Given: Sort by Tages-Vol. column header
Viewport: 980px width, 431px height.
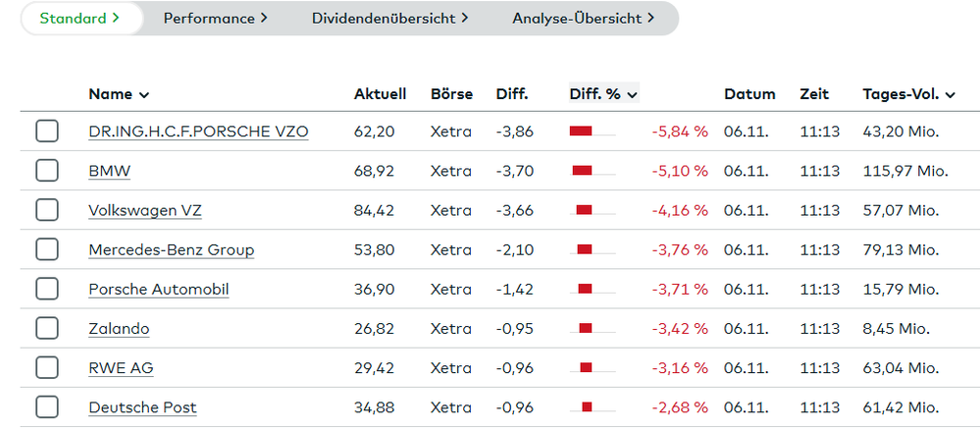Looking at the screenshot, I should point(908,94).
